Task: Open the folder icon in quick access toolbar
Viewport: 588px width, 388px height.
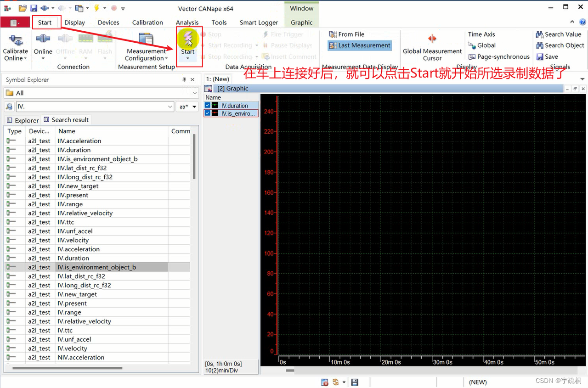Action: [23, 8]
